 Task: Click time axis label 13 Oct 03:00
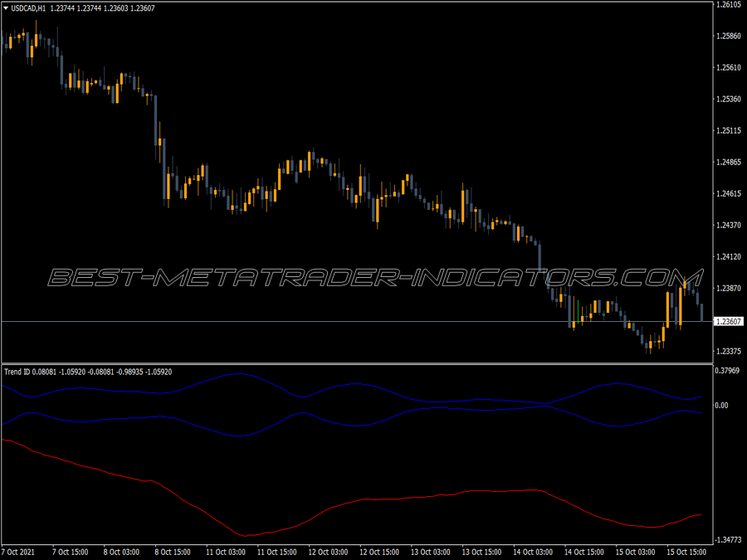click(431, 552)
